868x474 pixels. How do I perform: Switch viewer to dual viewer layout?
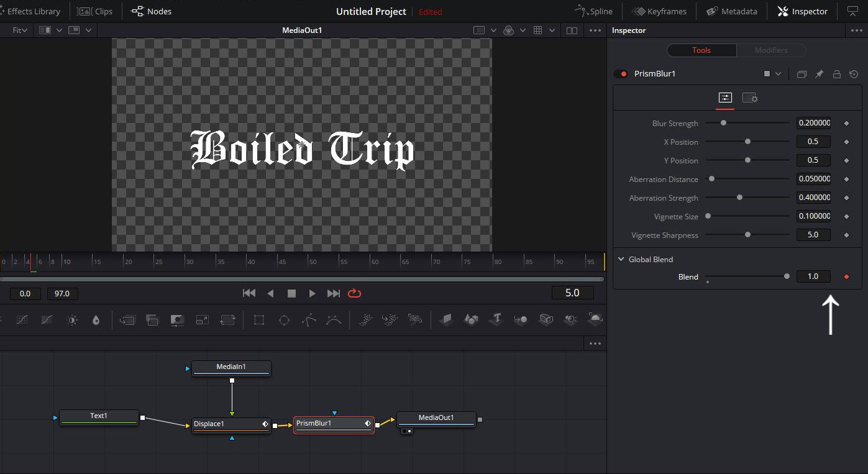[572, 30]
